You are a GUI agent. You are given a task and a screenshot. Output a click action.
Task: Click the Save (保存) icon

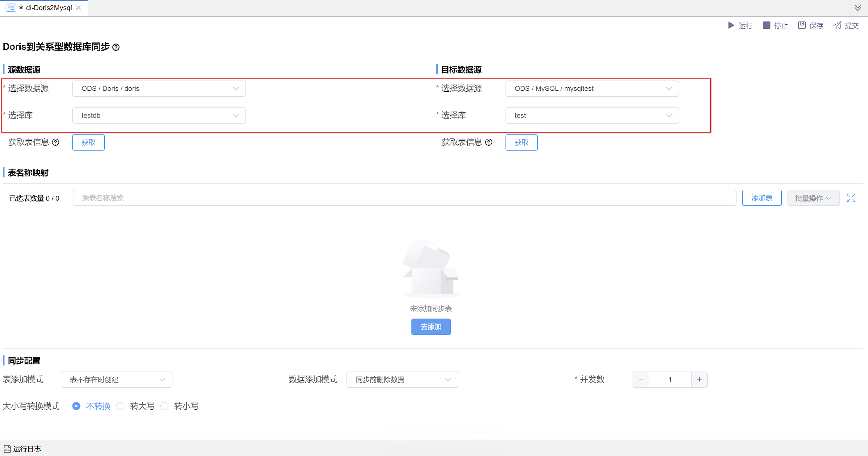point(802,25)
